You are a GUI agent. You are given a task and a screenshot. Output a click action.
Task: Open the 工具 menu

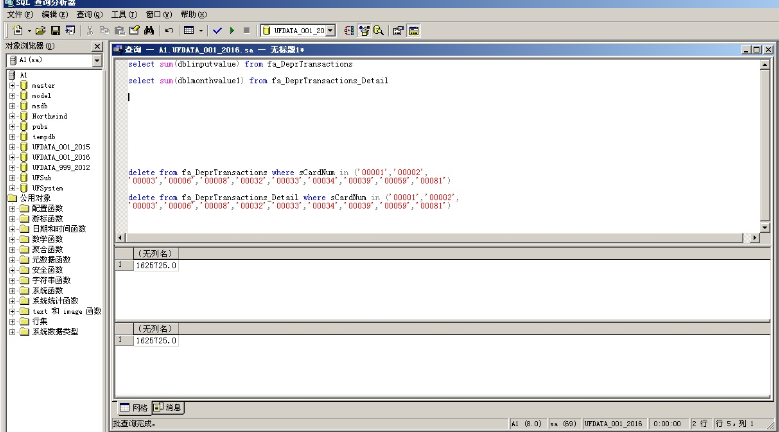tap(124, 14)
